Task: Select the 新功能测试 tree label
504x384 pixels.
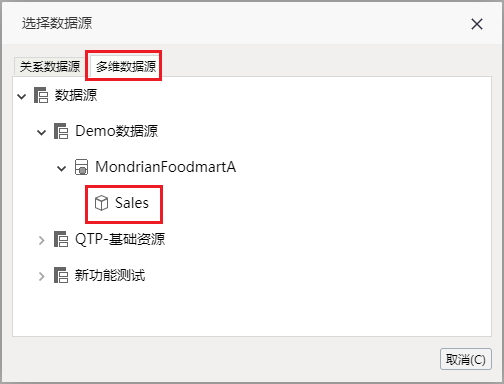Action: pyautogui.click(x=110, y=275)
